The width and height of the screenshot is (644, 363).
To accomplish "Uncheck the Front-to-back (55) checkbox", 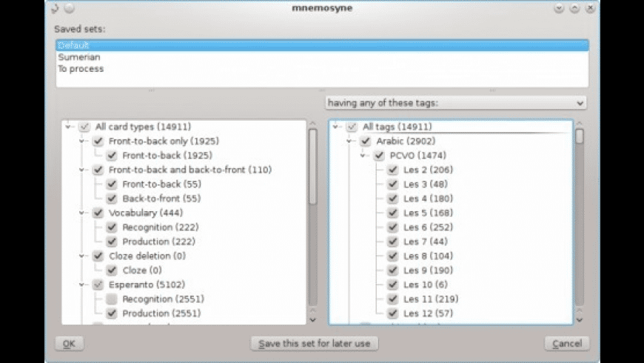I will click(112, 184).
